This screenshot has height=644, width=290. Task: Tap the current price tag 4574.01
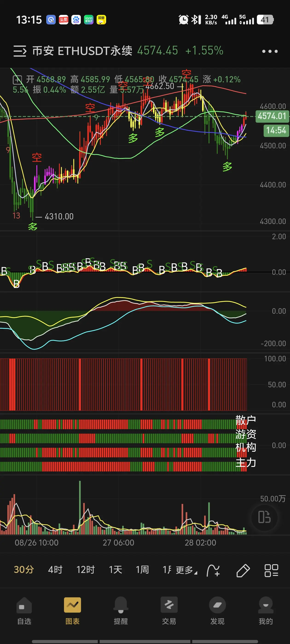coord(272,116)
